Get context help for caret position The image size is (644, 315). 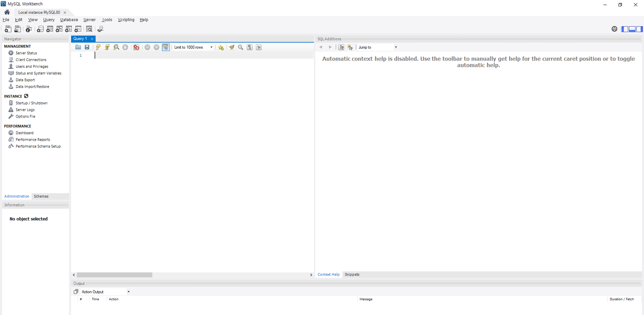tap(341, 47)
